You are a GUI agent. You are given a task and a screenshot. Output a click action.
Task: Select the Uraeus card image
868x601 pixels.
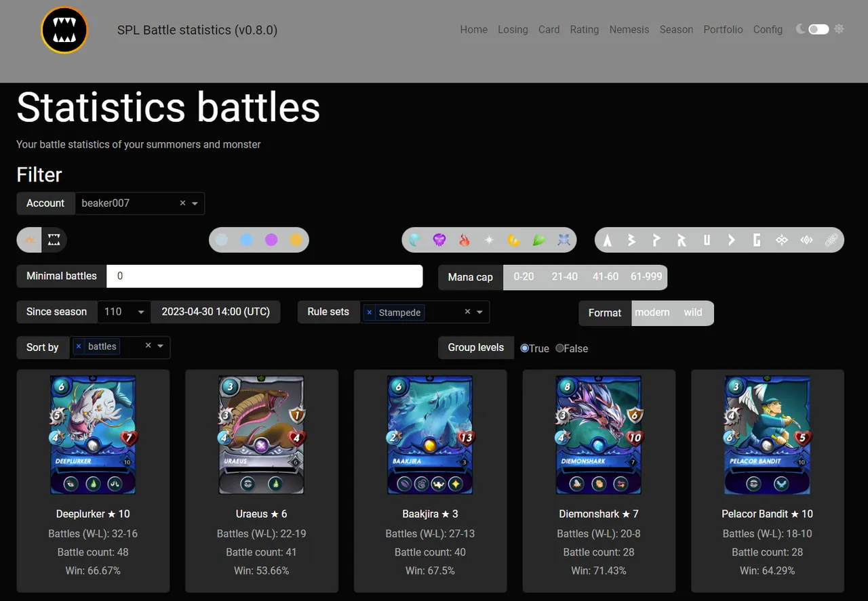(262, 435)
